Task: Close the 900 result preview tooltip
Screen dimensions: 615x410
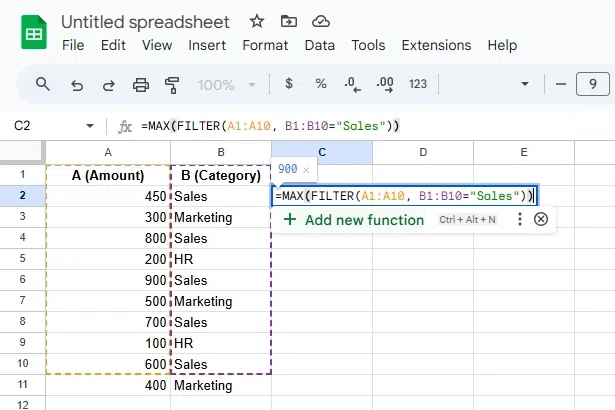Action: [x=306, y=170]
